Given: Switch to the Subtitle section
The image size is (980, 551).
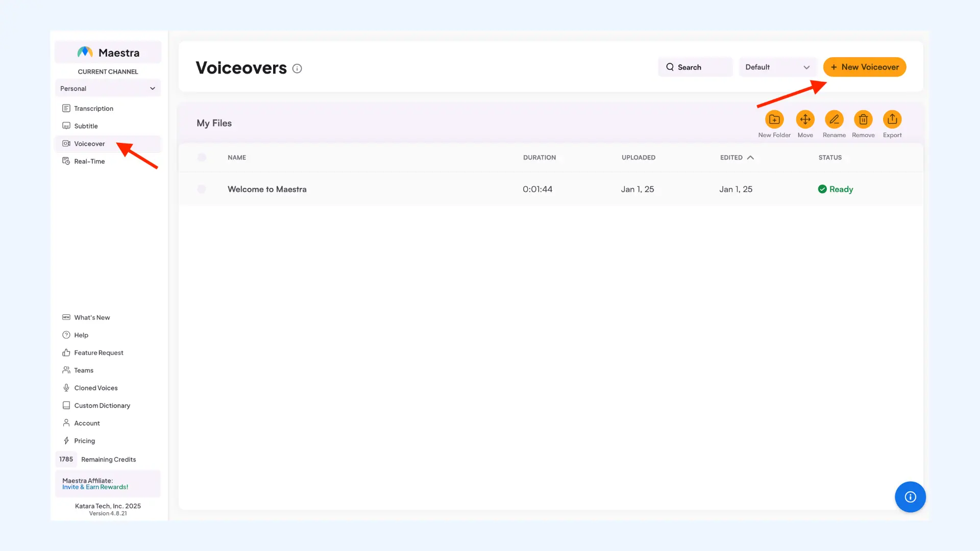Looking at the screenshot, I should click(x=86, y=126).
